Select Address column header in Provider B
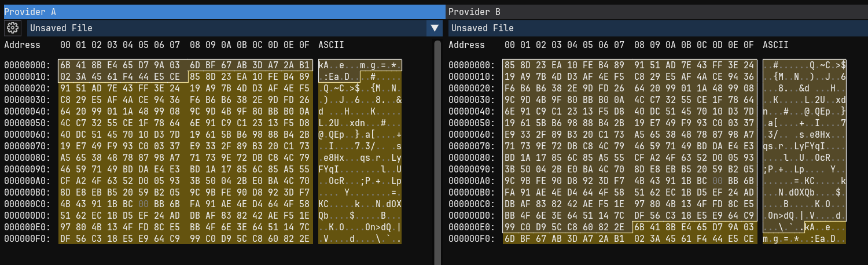 click(x=466, y=45)
